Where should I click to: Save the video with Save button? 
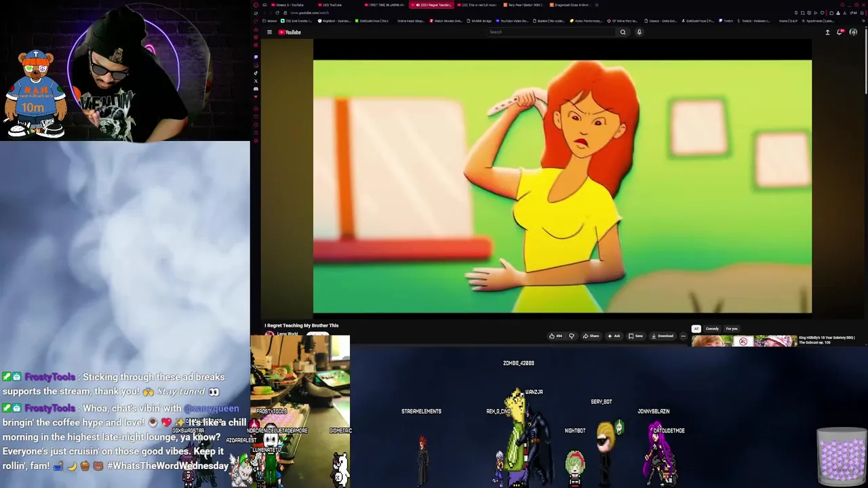(x=635, y=336)
